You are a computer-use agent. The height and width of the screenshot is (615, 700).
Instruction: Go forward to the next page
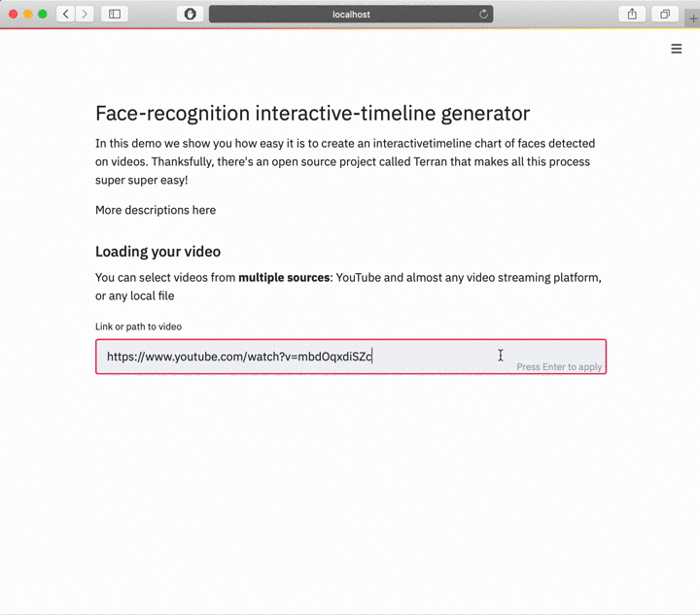[86, 15]
